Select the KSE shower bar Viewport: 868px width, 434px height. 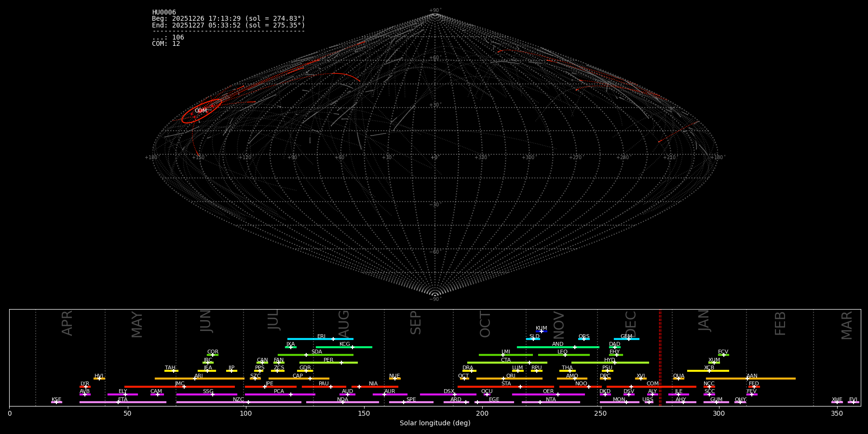tap(56, 402)
